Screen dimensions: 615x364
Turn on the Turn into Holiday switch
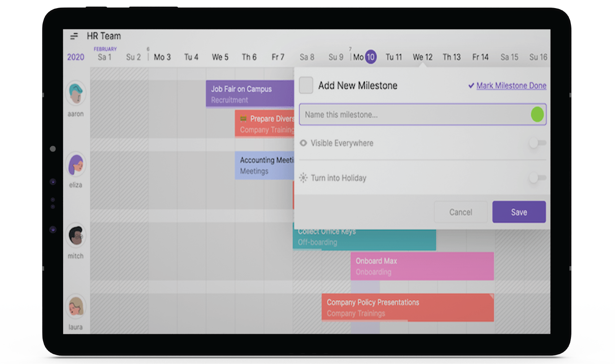(537, 178)
